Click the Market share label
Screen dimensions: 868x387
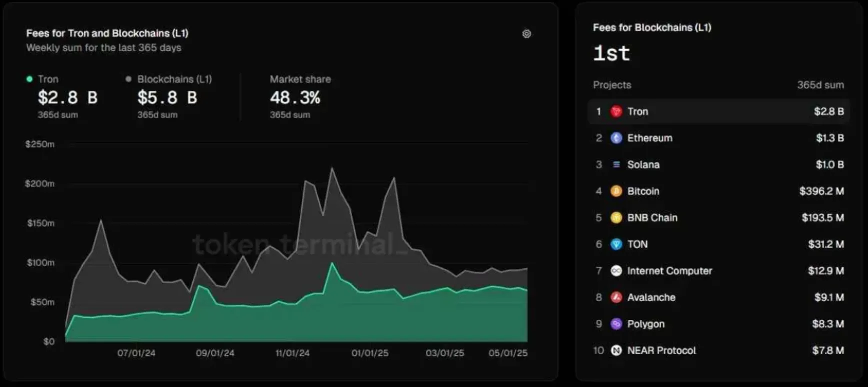point(300,79)
